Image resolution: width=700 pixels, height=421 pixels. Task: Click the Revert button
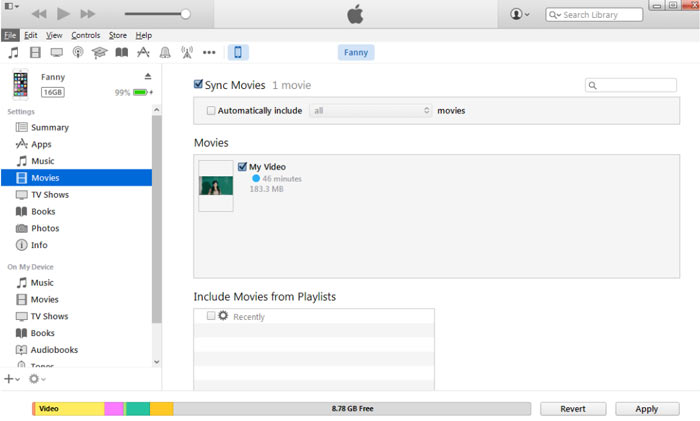(573, 409)
